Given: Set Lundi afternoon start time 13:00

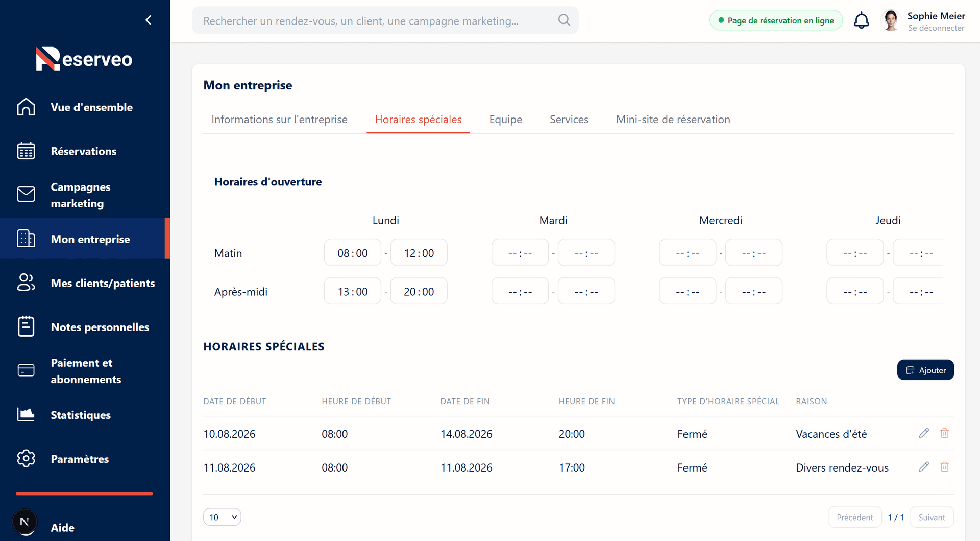Looking at the screenshot, I should click(x=353, y=291).
